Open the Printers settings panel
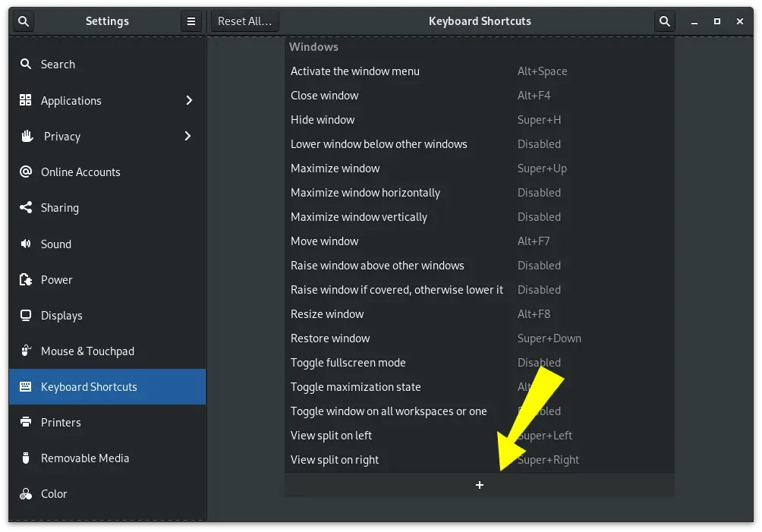The width and height of the screenshot is (762, 532). coord(61,422)
